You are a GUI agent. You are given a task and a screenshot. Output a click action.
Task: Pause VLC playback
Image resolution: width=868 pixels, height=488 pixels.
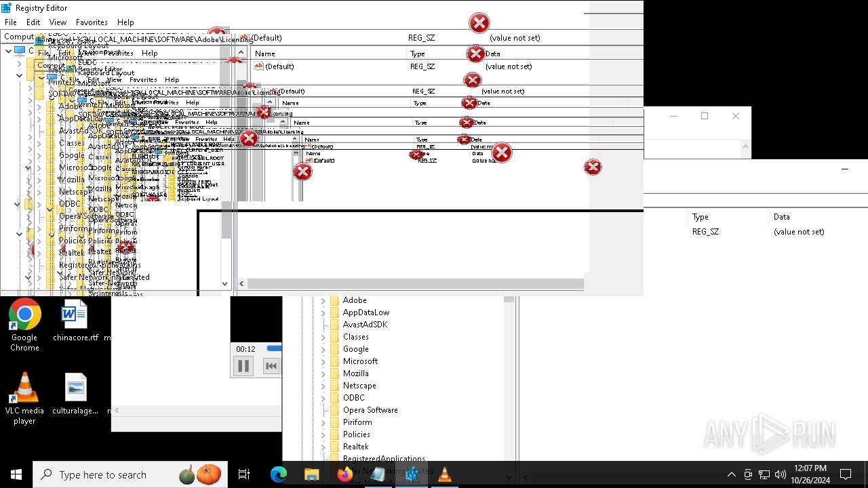pos(243,366)
